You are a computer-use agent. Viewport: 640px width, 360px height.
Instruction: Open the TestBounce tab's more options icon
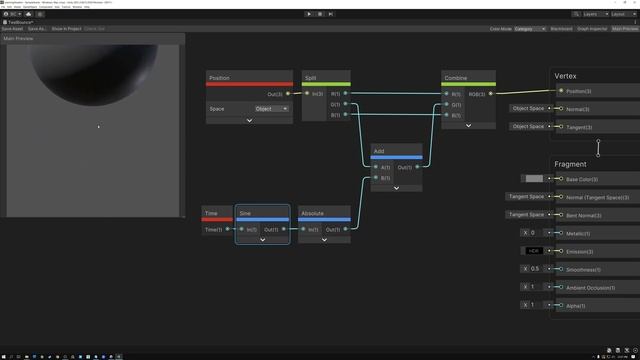point(635,22)
